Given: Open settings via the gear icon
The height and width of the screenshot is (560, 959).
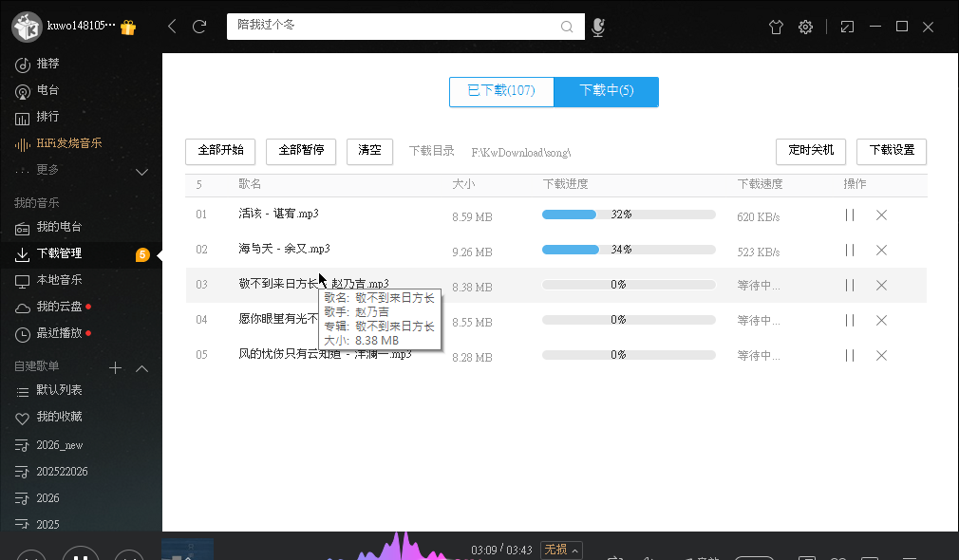Looking at the screenshot, I should (805, 27).
